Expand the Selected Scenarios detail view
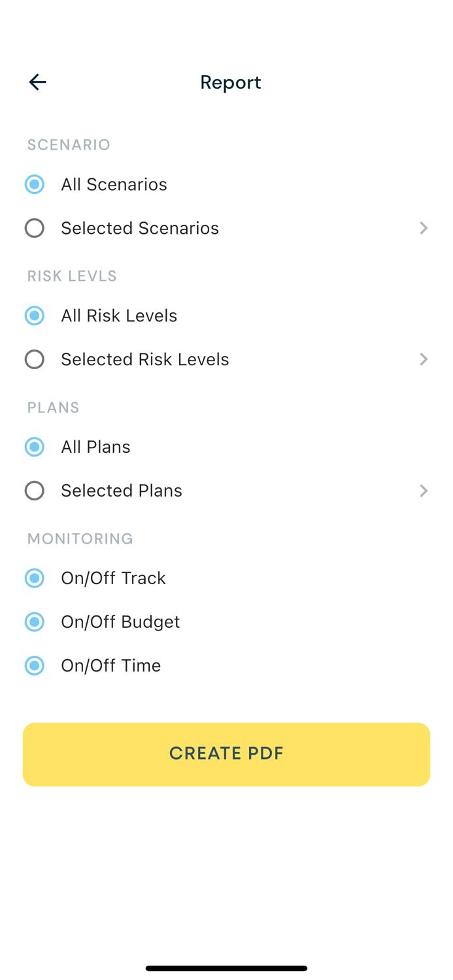This screenshot has height=980, width=453. 424,228
